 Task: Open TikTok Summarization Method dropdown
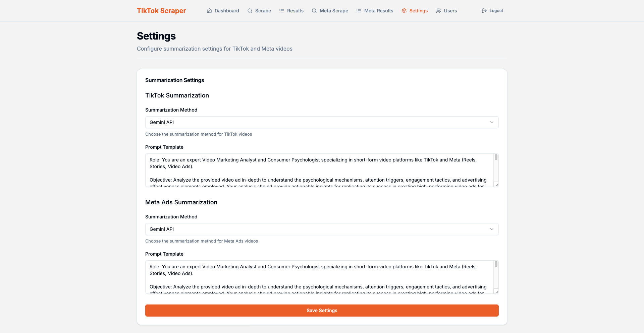pos(321,122)
